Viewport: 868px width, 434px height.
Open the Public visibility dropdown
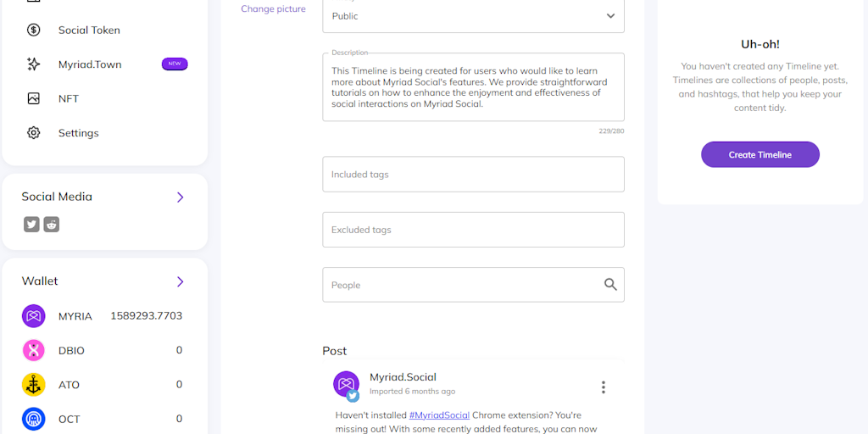pyautogui.click(x=473, y=16)
